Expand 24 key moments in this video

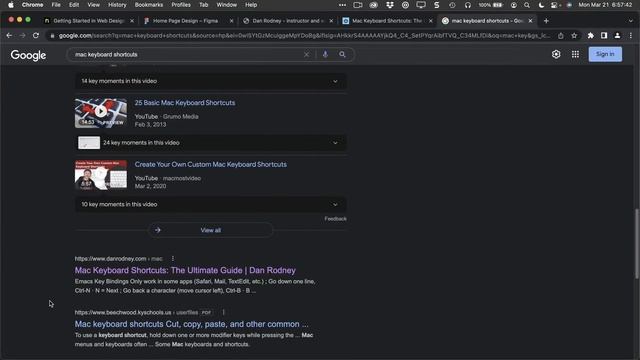[x=211, y=143]
